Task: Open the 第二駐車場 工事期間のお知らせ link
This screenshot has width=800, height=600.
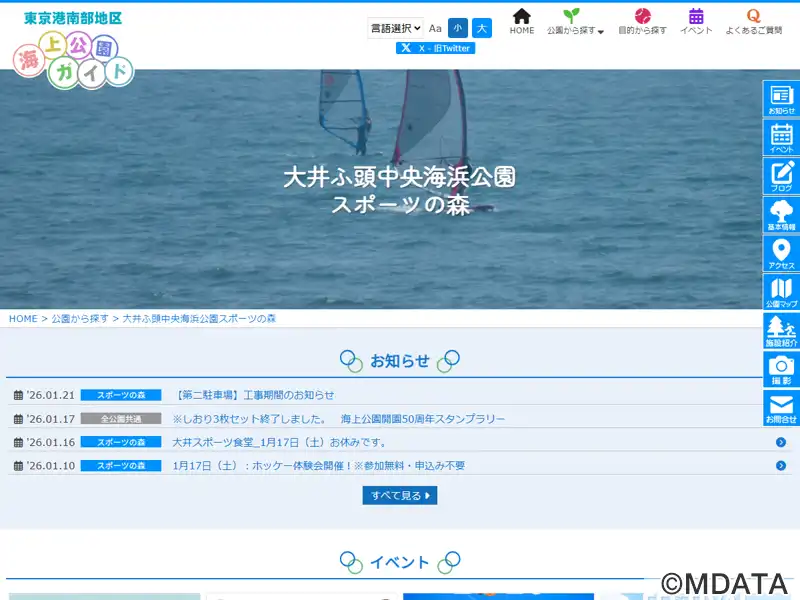Action: (255, 395)
